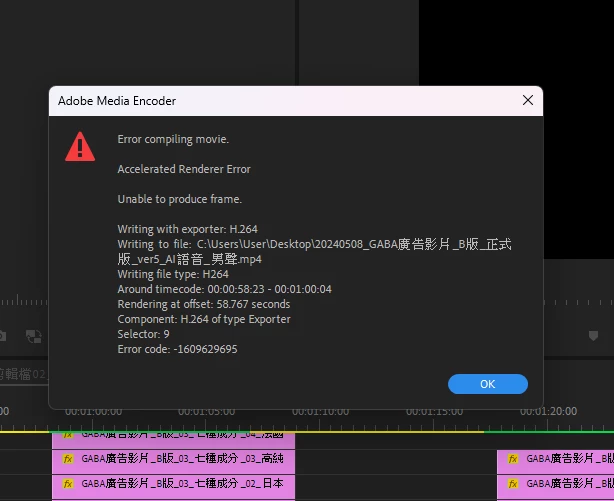The width and height of the screenshot is (614, 501).
Task: Click OK to dismiss the error dialog
Action: pyautogui.click(x=488, y=384)
